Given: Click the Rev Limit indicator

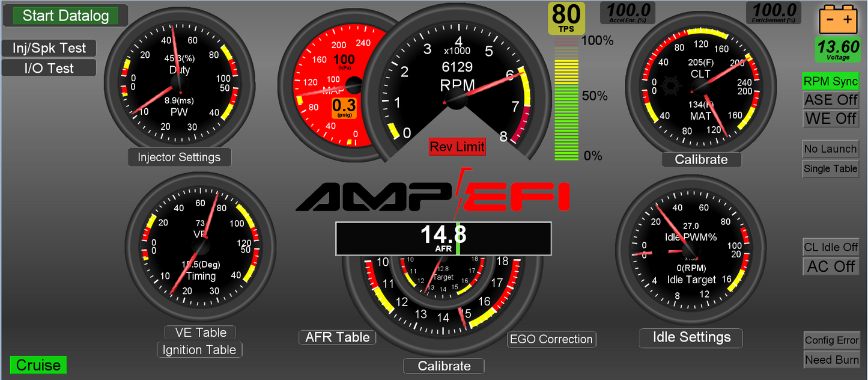Looking at the screenshot, I should [x=457, y=147].
